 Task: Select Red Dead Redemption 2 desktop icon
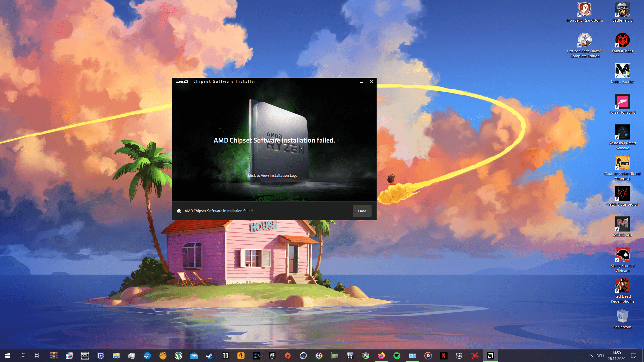[622, 291]
